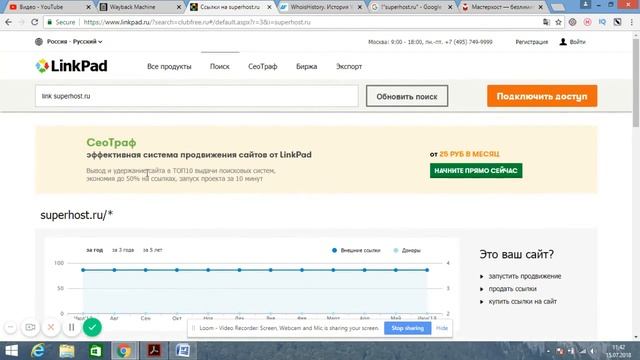Switch to Chrome in the taskbar
640x360 pixels.
[124, 351]
